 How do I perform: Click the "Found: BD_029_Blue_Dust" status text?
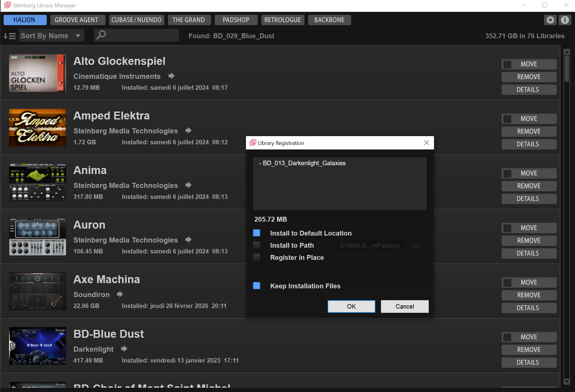click(231, 36)
